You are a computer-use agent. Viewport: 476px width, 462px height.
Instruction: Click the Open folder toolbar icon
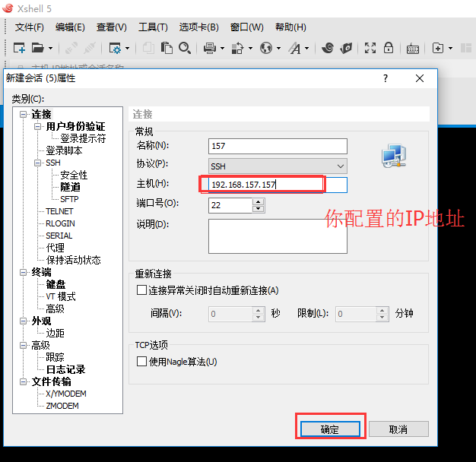tap(38, 48)
